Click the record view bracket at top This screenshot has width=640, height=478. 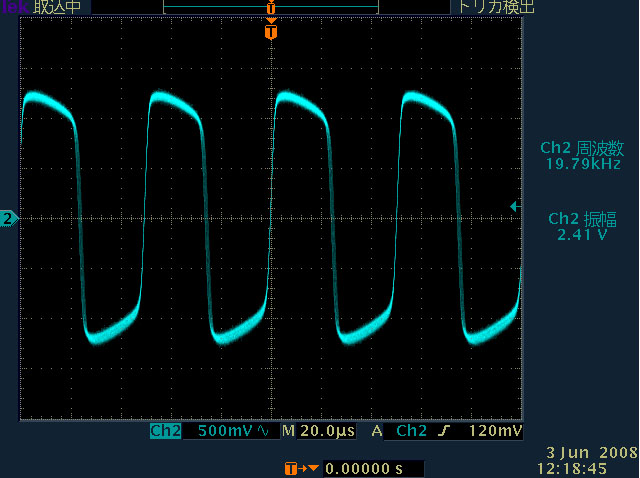[x=270, y=8]
